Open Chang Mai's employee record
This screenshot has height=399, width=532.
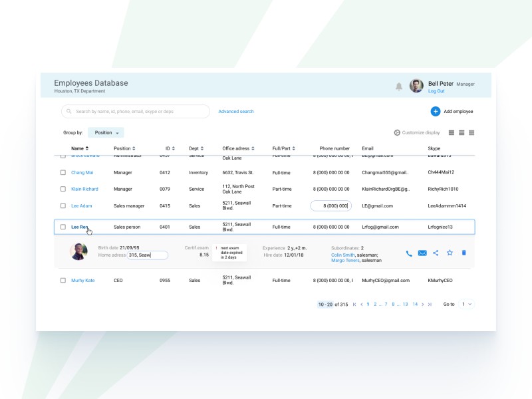point(82,172)
